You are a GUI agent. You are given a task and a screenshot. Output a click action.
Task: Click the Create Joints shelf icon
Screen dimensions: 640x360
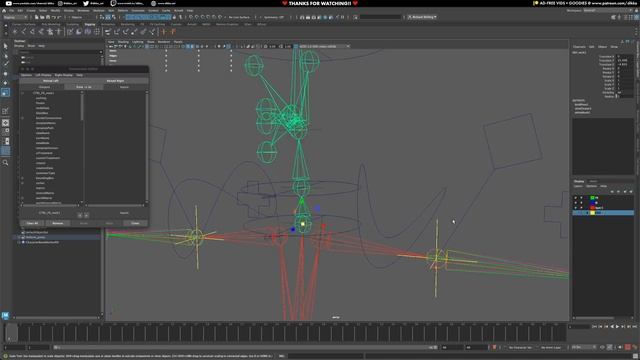pos(24,31)
